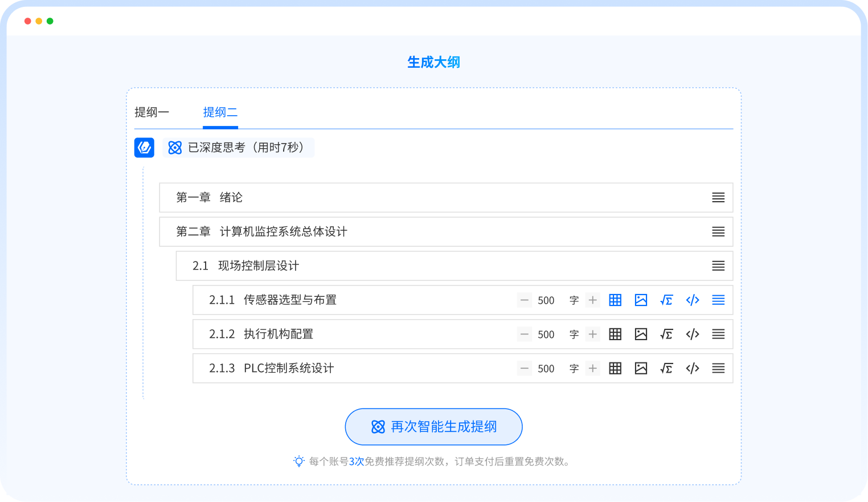The image size is (868, 502).
Task: Select the 提纲二 tab
Action: click(220, 112)
